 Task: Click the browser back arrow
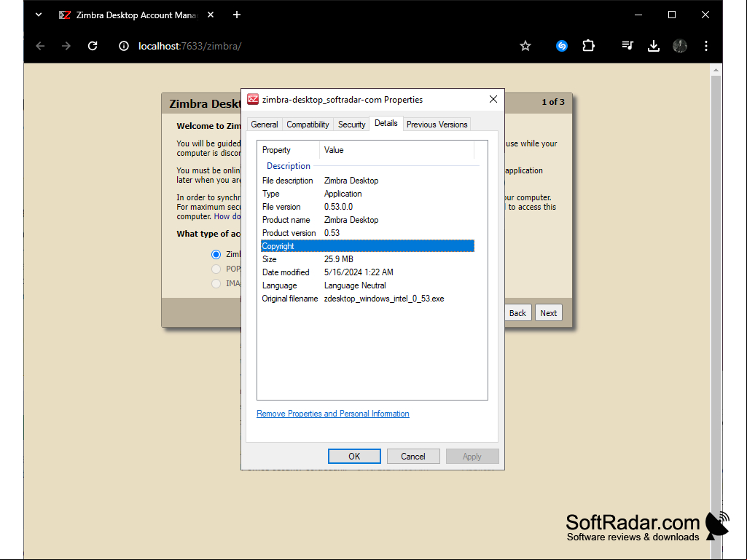pyautogui.click(x=41, y=46)
